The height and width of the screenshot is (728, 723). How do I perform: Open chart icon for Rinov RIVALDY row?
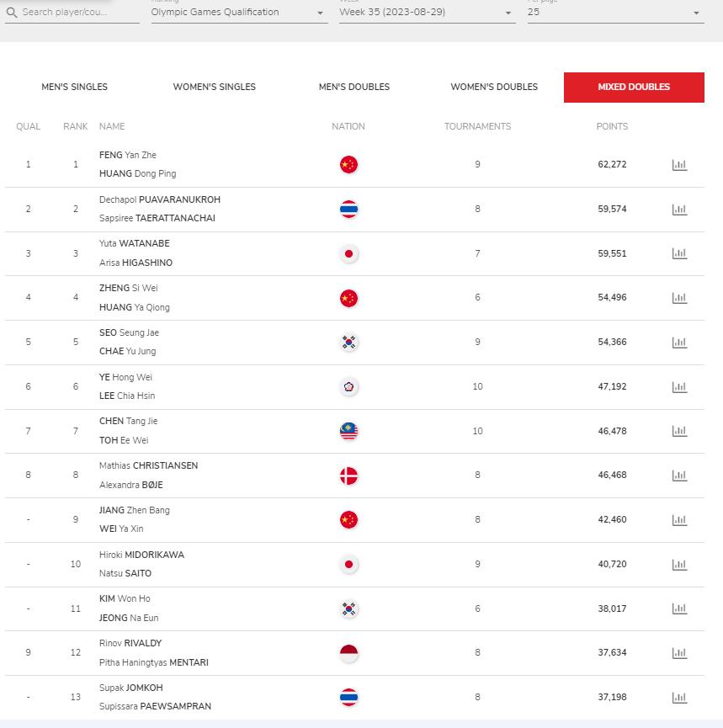click(x=679, y=653)
